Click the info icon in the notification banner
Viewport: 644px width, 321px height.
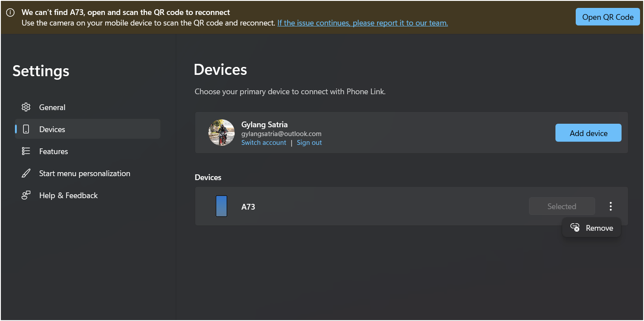(10, 12)
